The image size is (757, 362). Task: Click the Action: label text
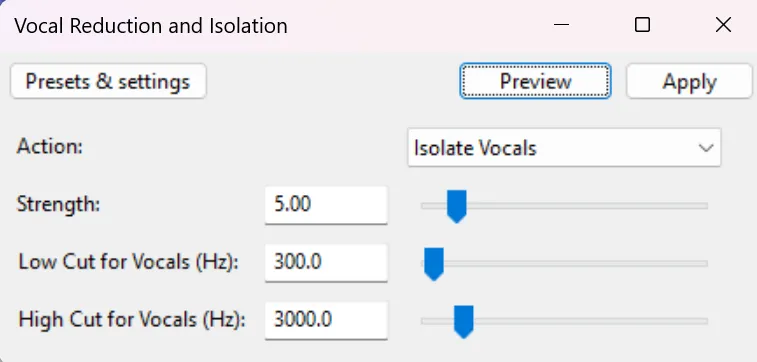tap(50, 147)
